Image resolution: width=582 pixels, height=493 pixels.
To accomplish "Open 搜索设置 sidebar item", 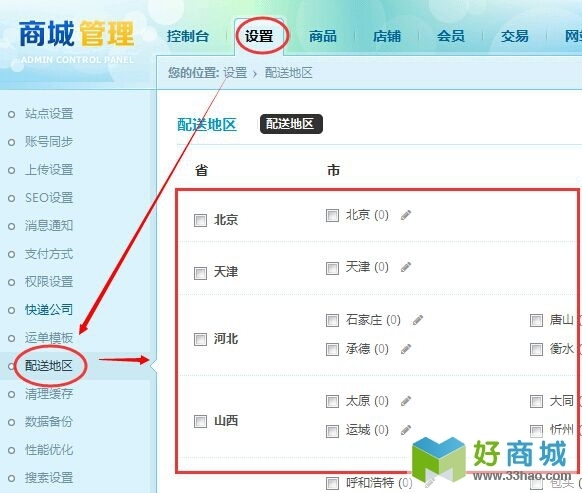I will coord(49,478).
